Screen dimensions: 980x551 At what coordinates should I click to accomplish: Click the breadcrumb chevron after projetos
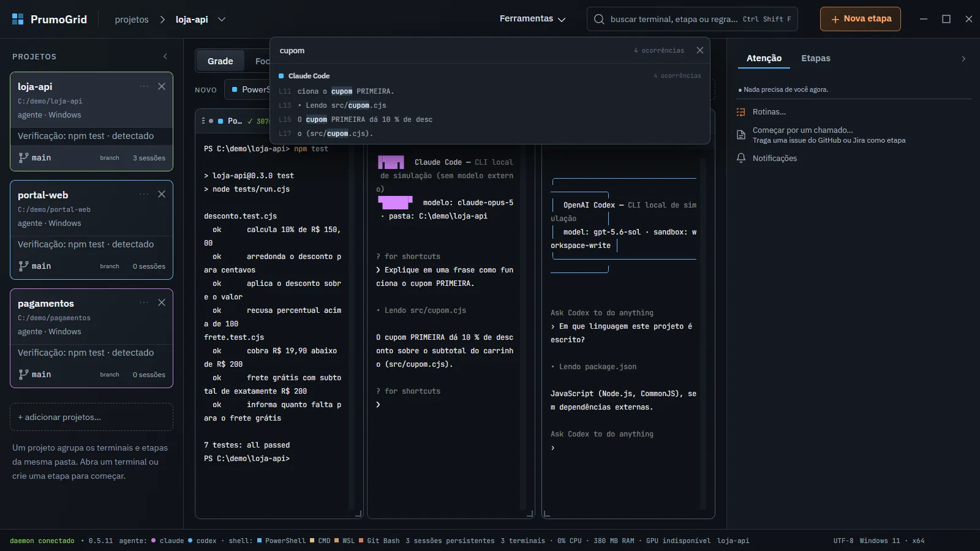(x=162, y=20)
